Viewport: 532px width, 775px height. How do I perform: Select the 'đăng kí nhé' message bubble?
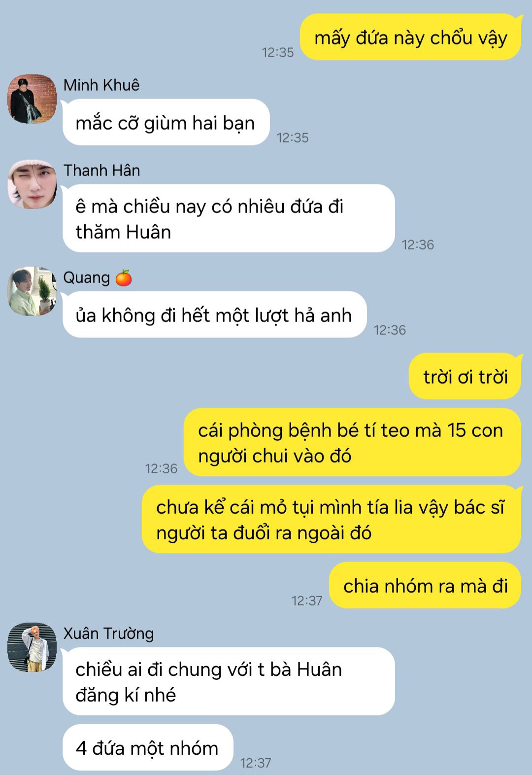coord(229,681)
